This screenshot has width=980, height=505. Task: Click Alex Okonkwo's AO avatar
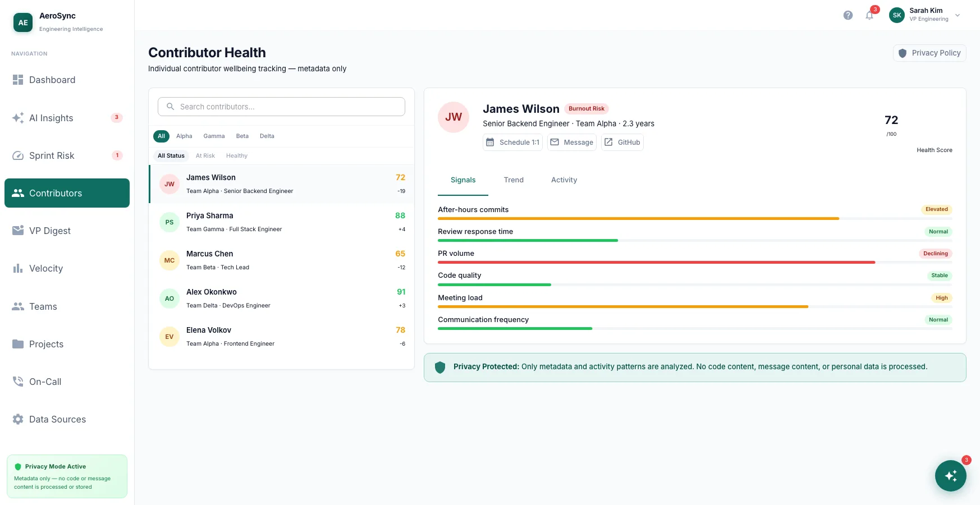pyautogui.click(x=170, y=299)
